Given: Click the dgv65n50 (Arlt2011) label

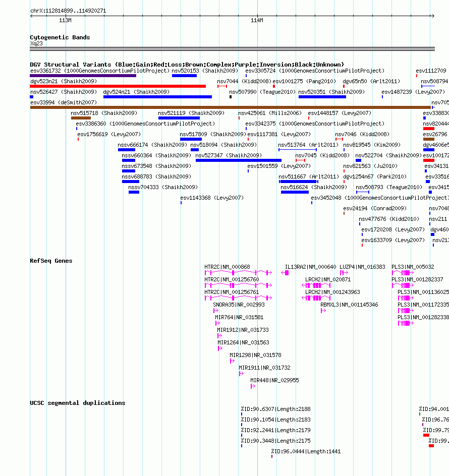Looking at the screenshot, I should 371,81.
